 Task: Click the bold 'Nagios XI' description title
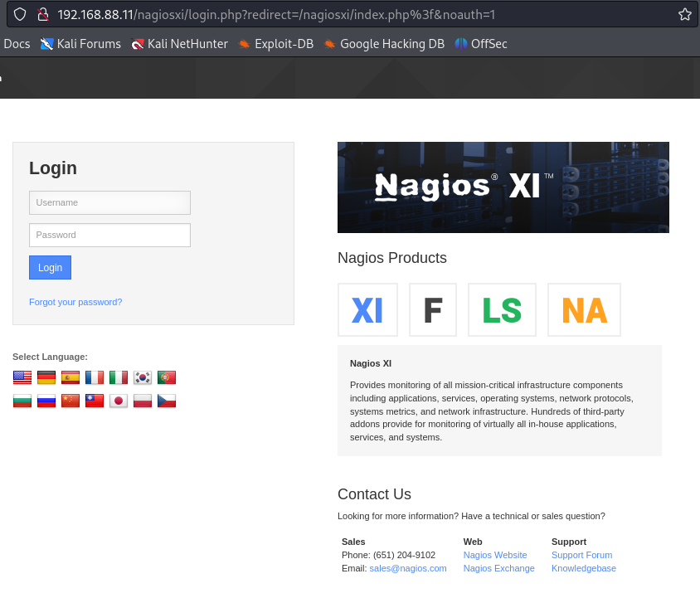pos(371,363)
